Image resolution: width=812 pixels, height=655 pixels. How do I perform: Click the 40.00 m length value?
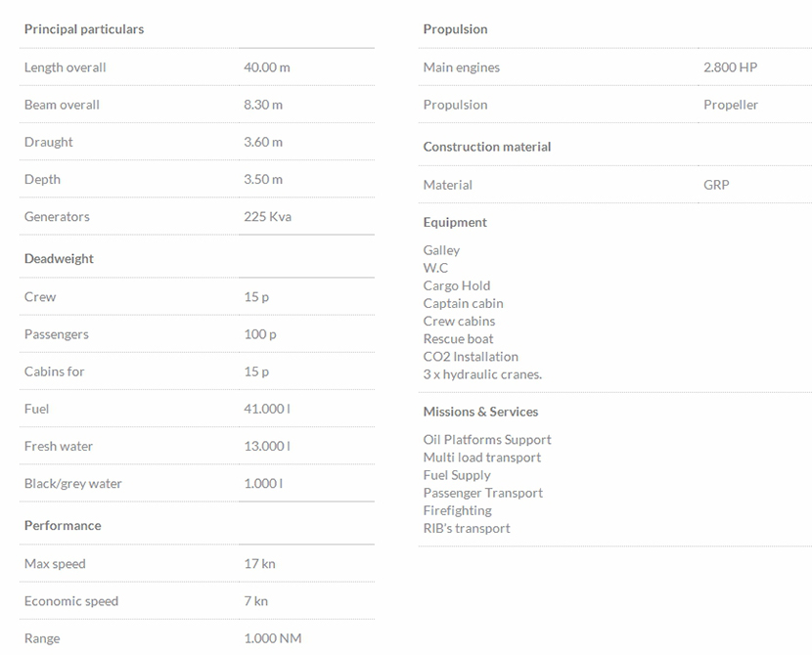[x=267, y=67]
